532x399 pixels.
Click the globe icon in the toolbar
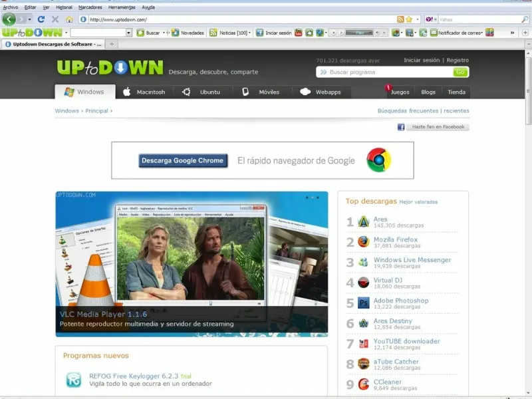320,33
